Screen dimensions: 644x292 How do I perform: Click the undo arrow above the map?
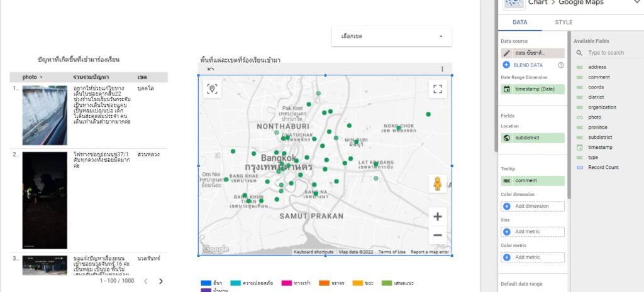211,69
